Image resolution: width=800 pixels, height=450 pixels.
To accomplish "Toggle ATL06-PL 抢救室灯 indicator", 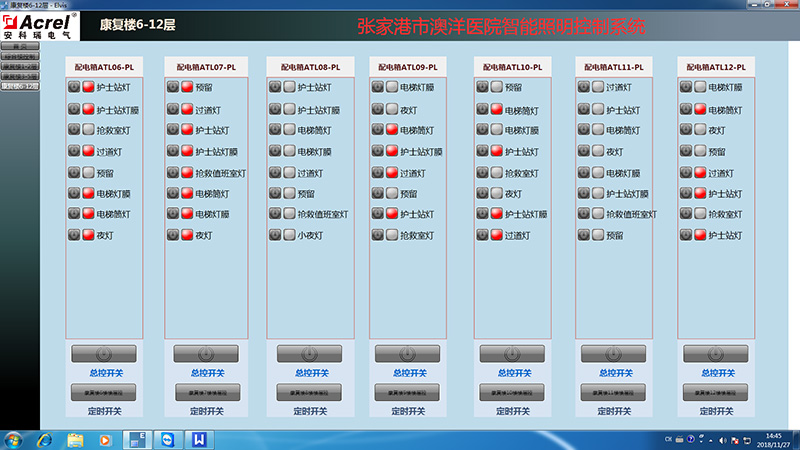I will click(88, 130).
